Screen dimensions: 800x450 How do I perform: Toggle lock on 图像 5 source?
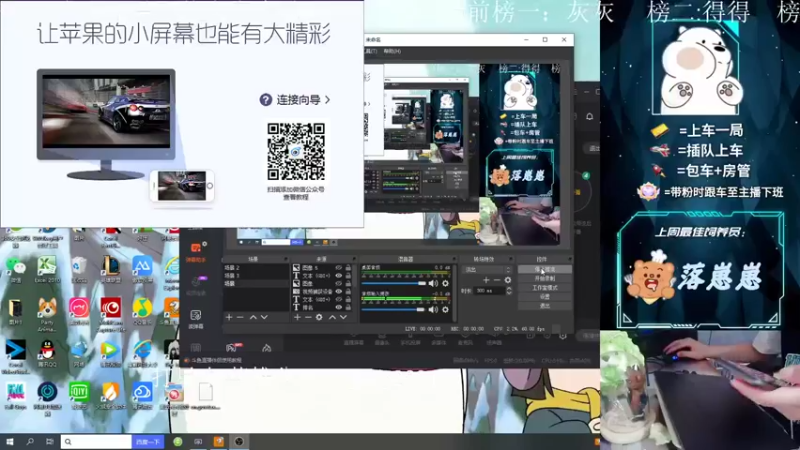[348, 267]
